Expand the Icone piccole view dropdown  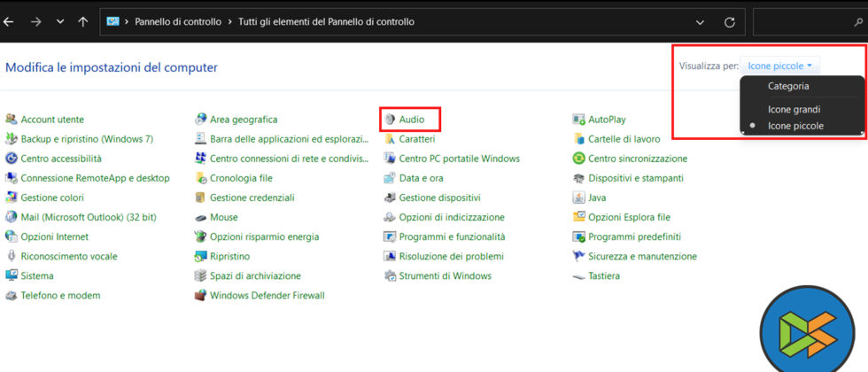[779, 66]
